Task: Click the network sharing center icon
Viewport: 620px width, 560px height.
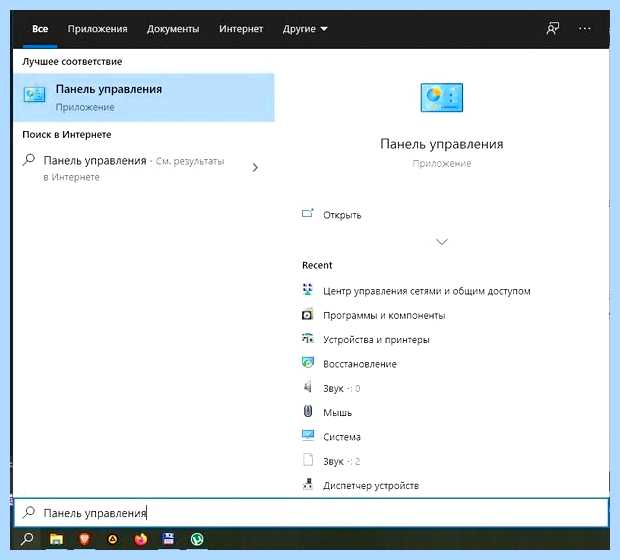Action: pos(308,290)
